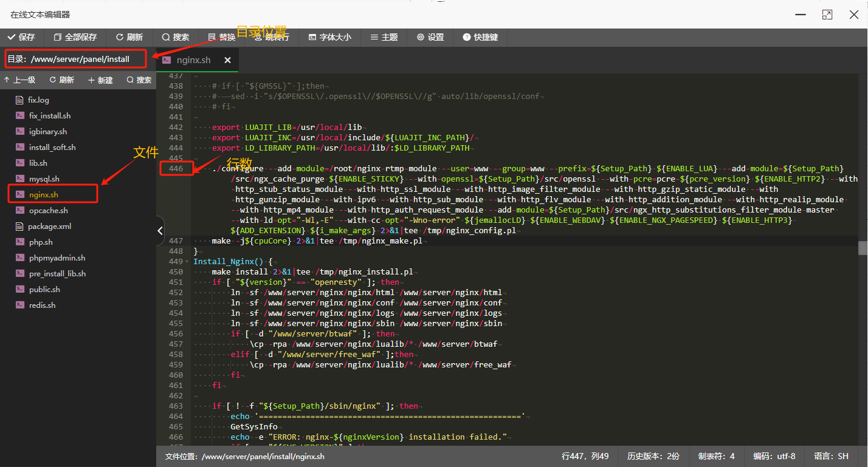This screenshot has height=467, width=868.
Task: Switch to the nginx.sh editor tab
Action: click(193, 60)
